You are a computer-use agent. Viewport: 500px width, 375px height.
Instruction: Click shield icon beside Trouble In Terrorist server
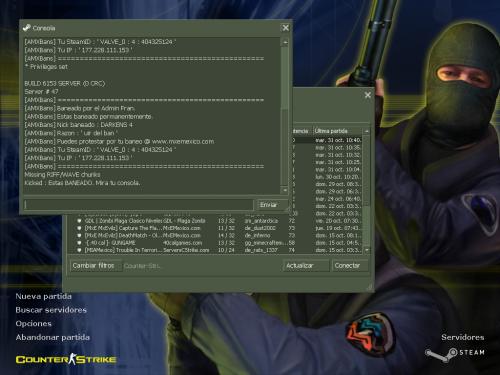tap(79, 250)
